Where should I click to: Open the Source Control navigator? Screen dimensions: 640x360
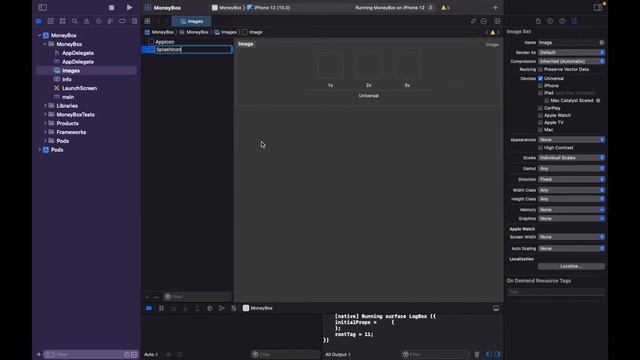51,21
